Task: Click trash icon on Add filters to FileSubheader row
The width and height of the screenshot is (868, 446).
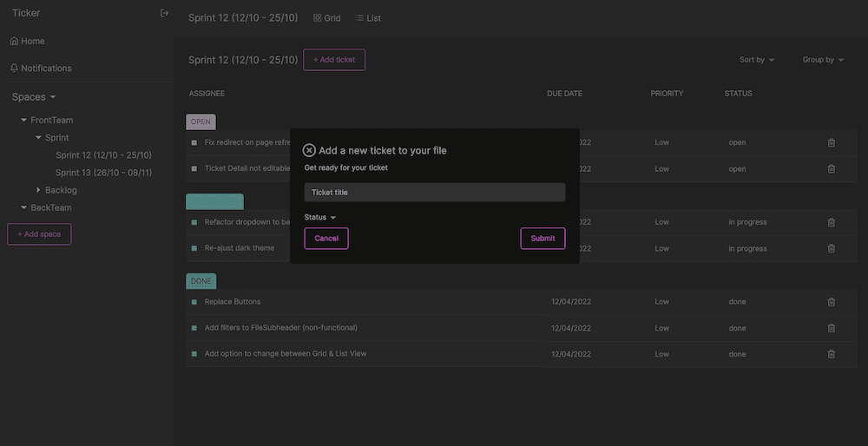Action: (x=831, y=328)
